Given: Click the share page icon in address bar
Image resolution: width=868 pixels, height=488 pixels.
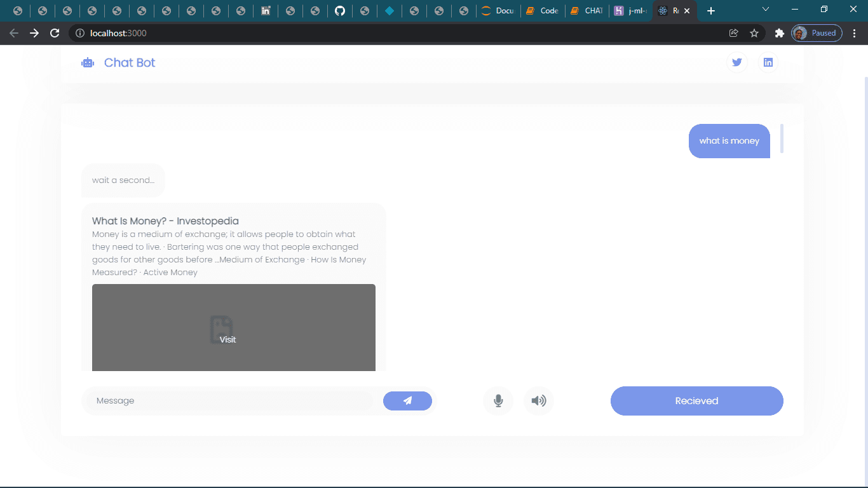Looking at the screenshot, I should click(733, 33).
